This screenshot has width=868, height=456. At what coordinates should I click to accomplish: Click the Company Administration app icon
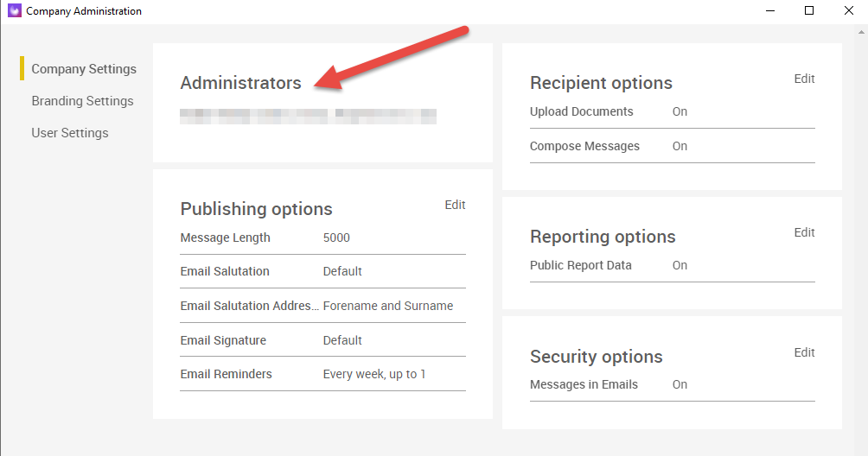15,10
